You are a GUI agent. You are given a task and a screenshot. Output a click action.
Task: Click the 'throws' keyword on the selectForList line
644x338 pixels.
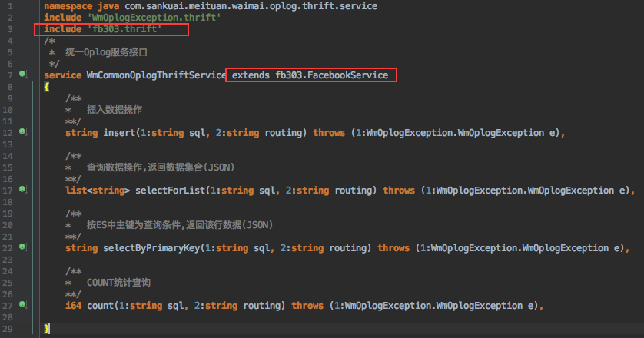pyautogui.click(x=399, y=191)
